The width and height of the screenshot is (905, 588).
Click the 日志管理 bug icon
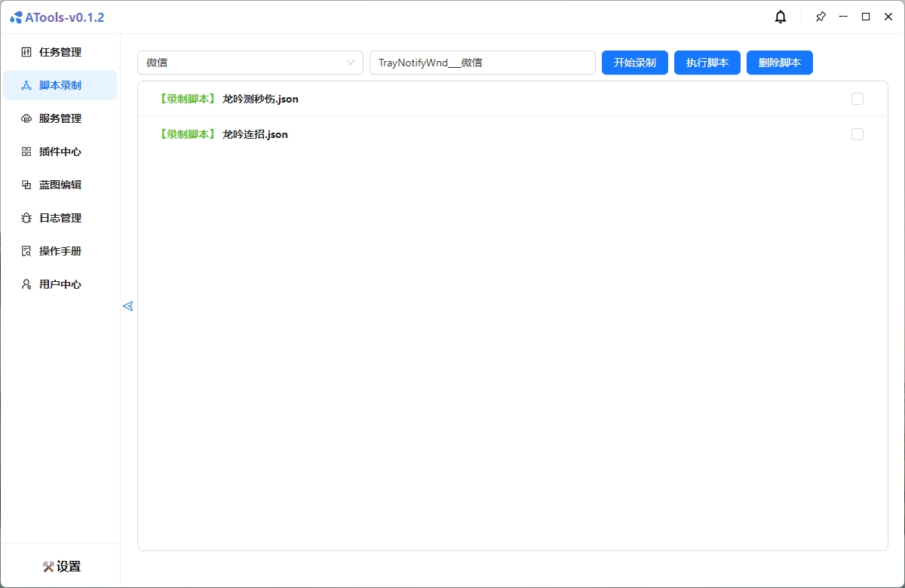pos(26,218)
